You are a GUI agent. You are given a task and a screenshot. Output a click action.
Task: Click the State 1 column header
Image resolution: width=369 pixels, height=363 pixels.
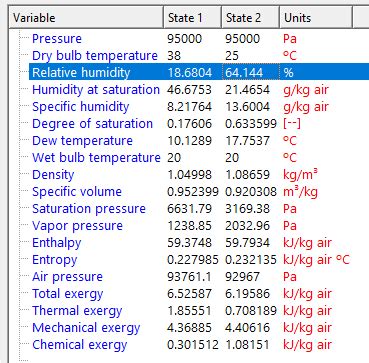pyautogui.click(x=192, y=17)
